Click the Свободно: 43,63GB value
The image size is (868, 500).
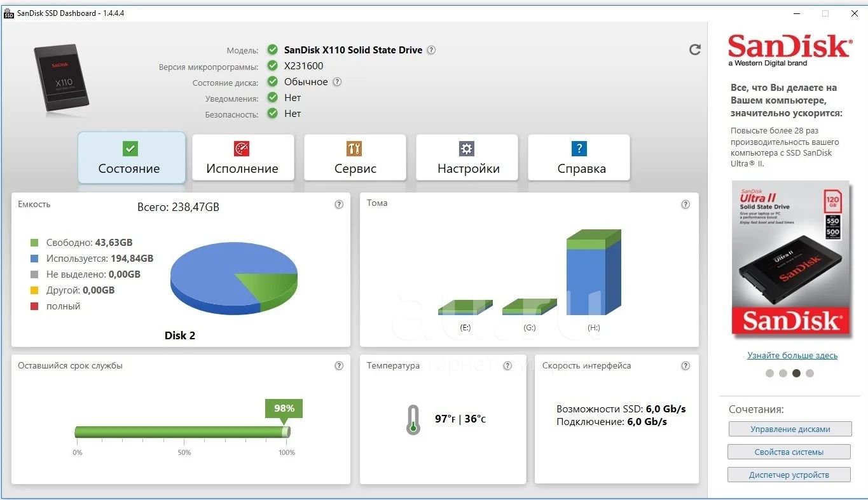pos(90,243)
